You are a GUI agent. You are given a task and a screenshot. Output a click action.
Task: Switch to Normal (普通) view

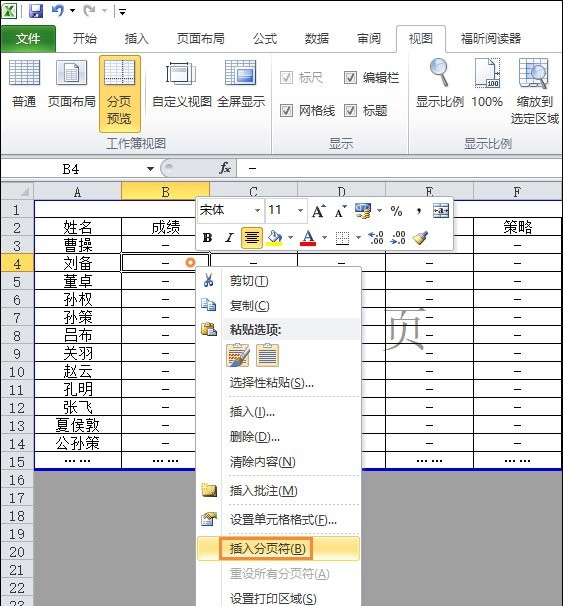pyautogui.click(x=24, y=84)
